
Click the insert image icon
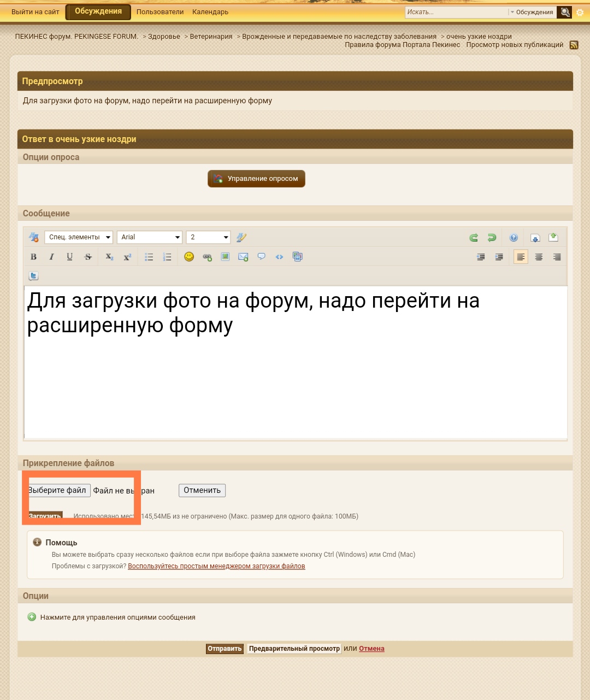pyautogui.click(x=225, y=257)
